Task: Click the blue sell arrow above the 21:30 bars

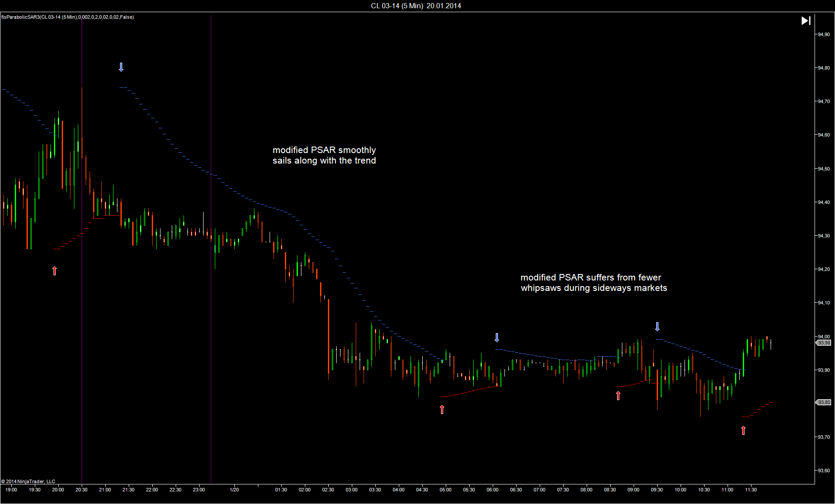Action: pos(121,67)
